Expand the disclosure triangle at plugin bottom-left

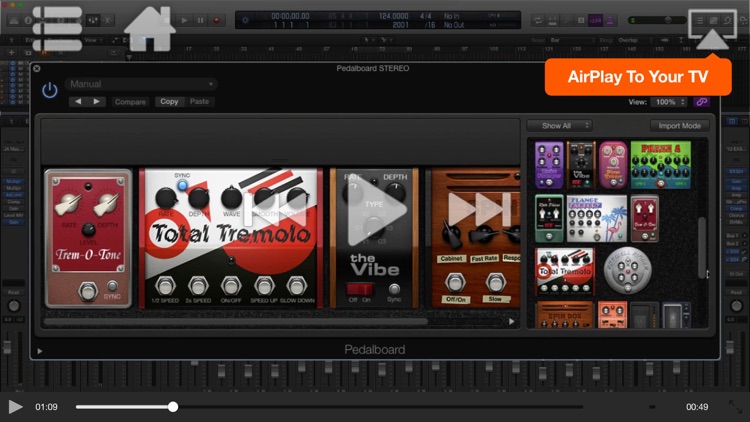tap(40, 351)
